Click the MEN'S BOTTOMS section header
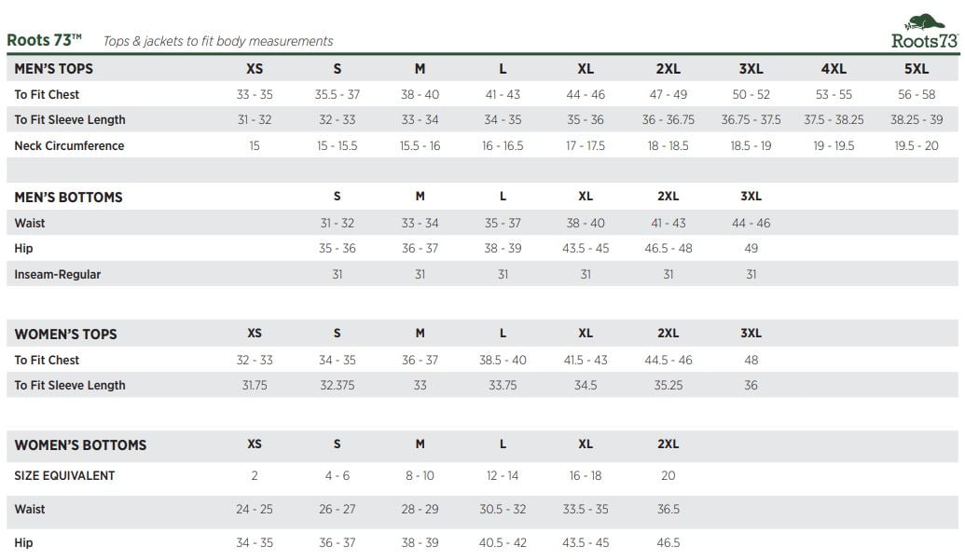Viewport: 965px width, 560px height. (68, 198)
